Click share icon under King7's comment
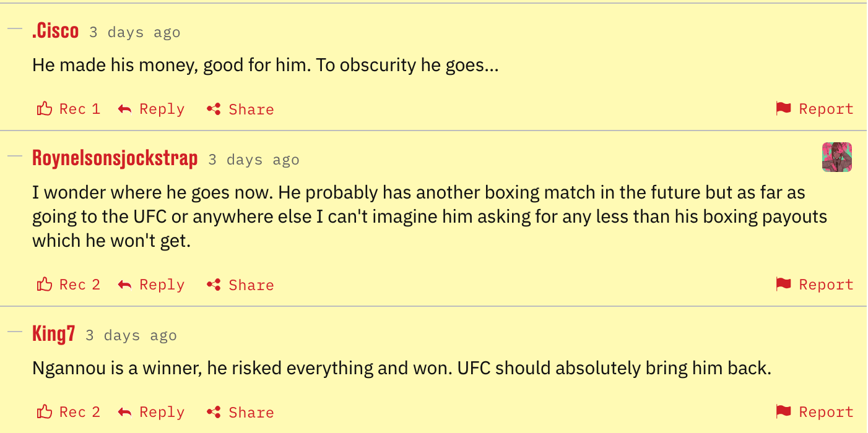The height and width of the screenshot is (433, 868). pos(214,413)
